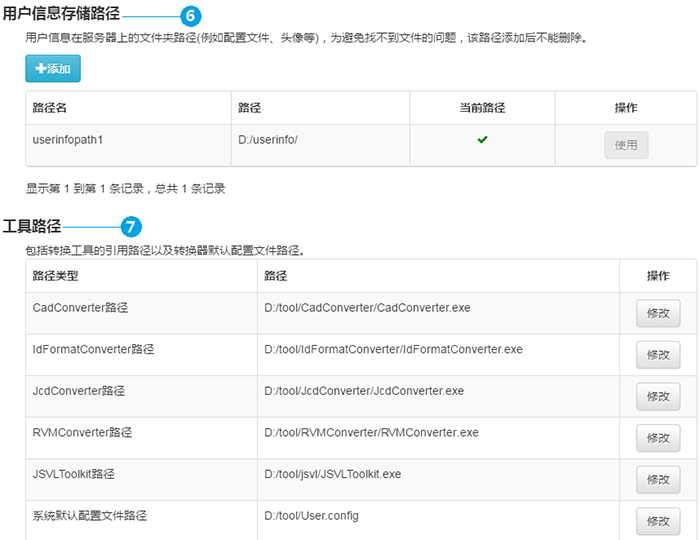Select D:/tool/IdFormatConverter/IdFormatConverter.exe path text
Screen dimensions: 700x540
point(393,349)
